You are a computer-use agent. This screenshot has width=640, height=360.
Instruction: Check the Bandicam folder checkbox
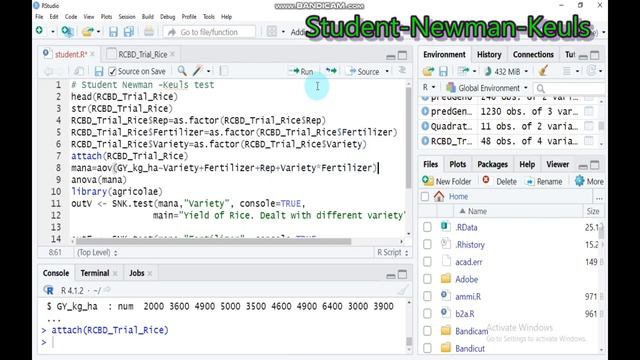tap(427, 331)
